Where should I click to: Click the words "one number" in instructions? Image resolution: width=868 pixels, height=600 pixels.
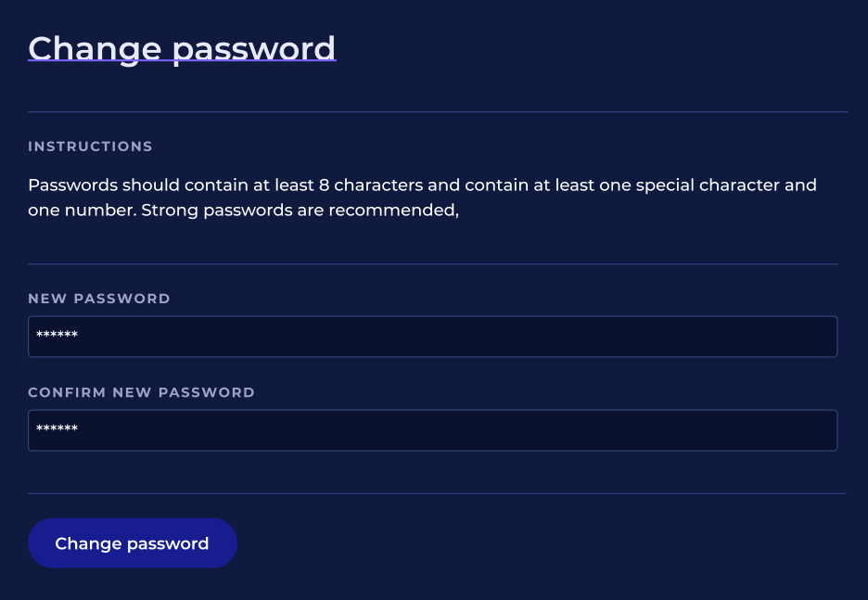click(x=81, y=210)
